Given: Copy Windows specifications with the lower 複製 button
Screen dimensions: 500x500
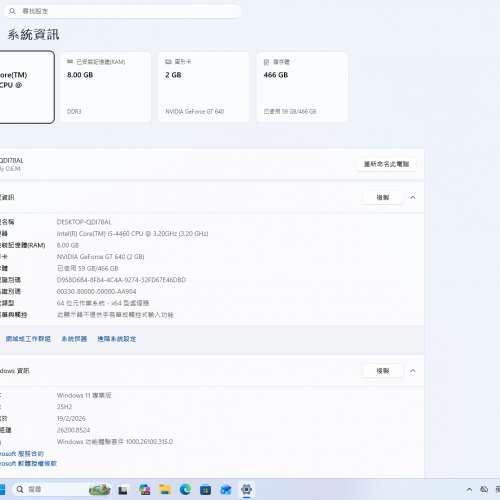Looking at the screenshot, I should [x=383, y=371].
